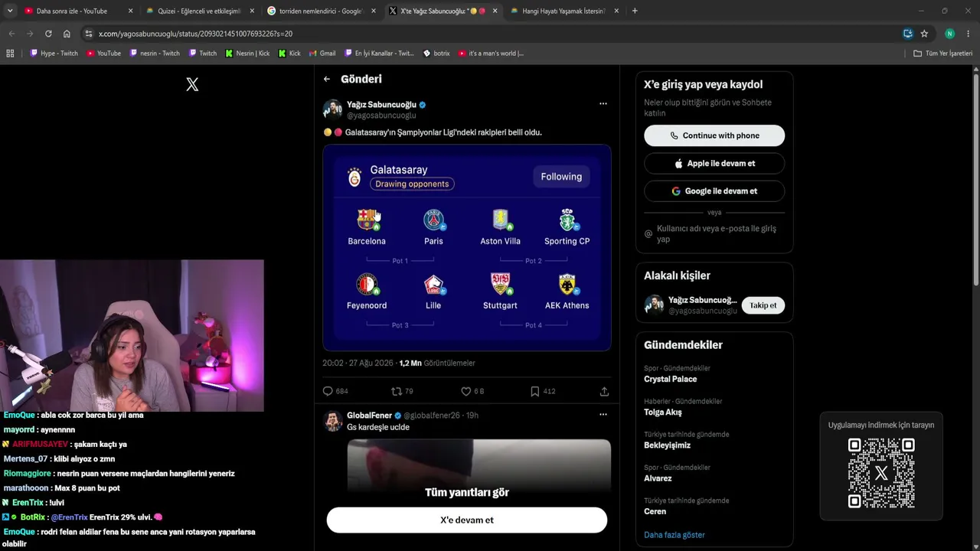Open the Nesrin | Kick bookmark

(x=247, y=54)
